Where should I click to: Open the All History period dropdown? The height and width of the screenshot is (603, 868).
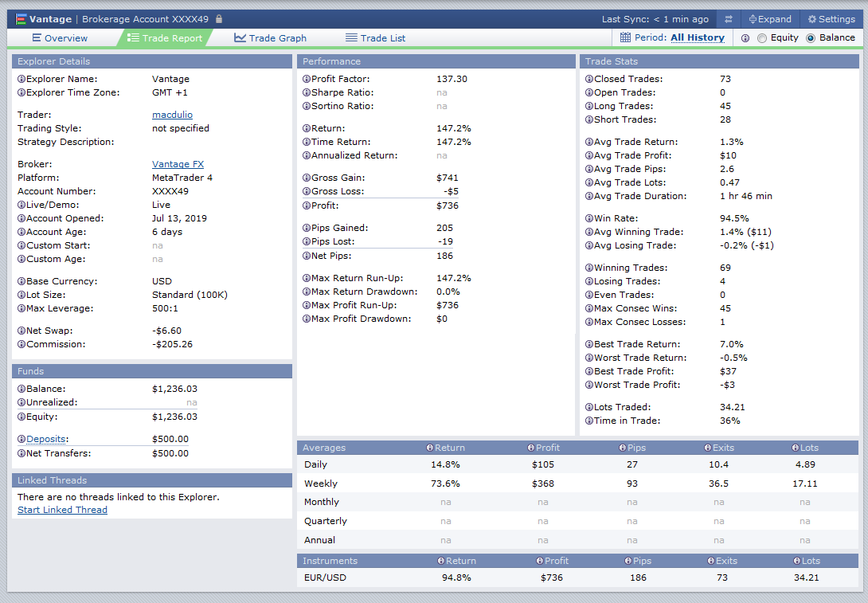697,37
